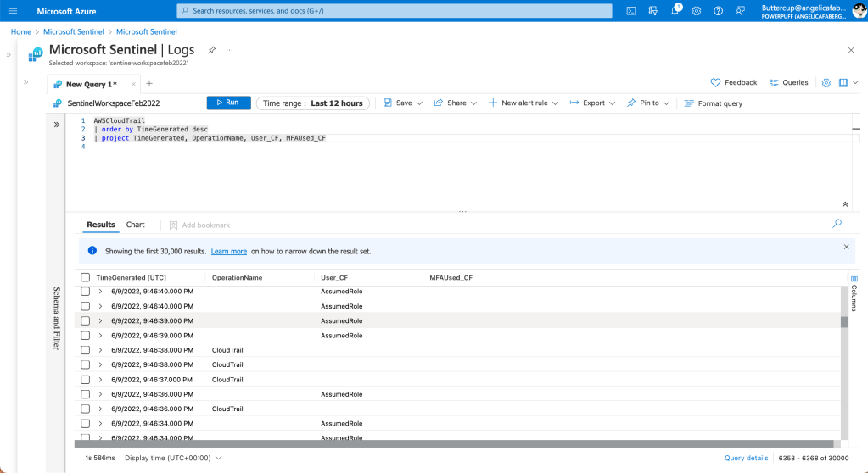The width and height of the screenshot is (868, 473).
Task: Open the Azure Cloud Shell icon
Action: click(x=631, y=11)
